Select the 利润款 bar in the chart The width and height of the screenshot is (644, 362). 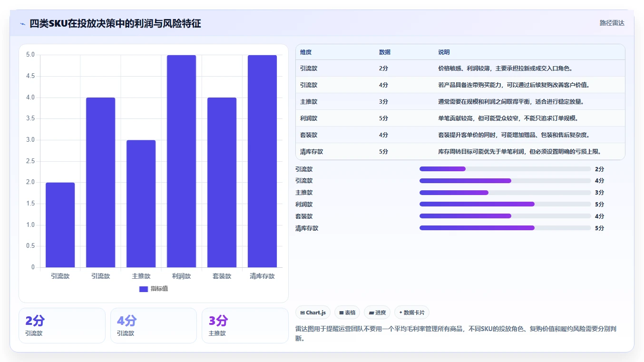(x=182, y=161)
